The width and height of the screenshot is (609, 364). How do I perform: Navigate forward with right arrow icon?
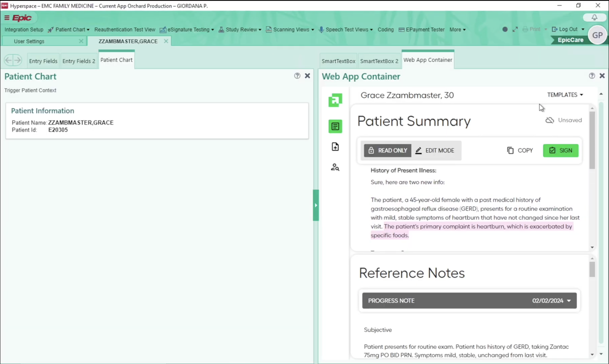click(18, 60)
